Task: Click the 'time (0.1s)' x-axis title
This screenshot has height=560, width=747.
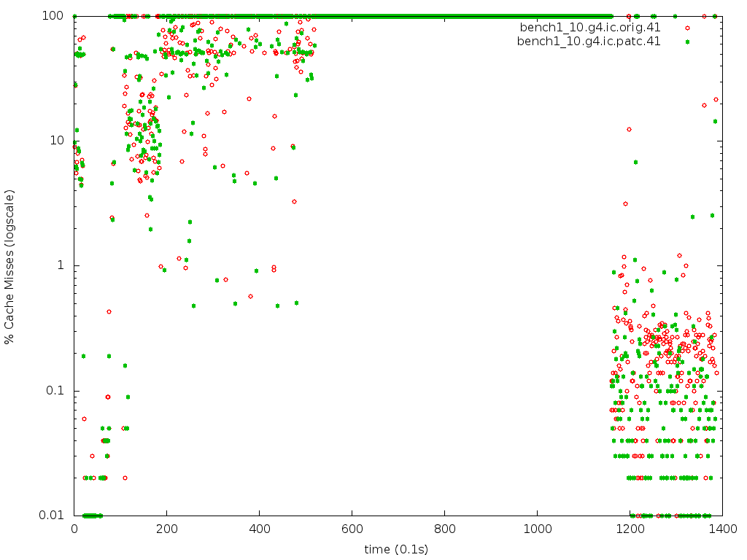Action: [397, 548]
